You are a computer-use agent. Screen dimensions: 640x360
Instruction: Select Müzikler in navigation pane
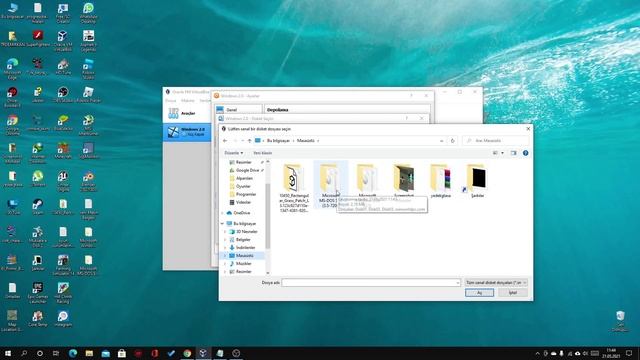point(244,264)
